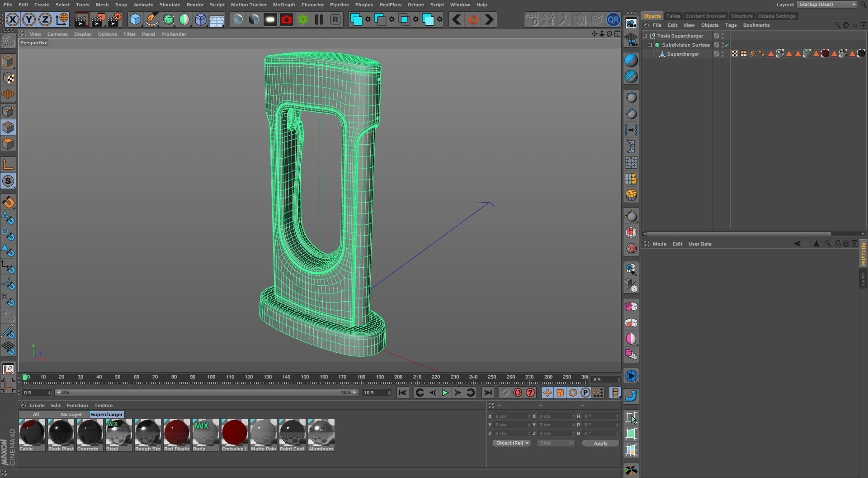The width and height of the screenshot is (868, 478).
Task: Toggle Supercharger object visibility dots
Action: (x=722, y=54)
